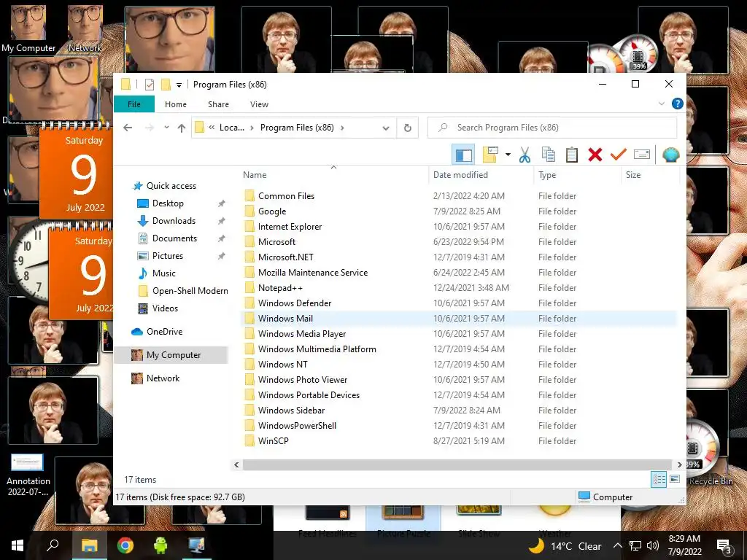
Task: Open the address bar history dropdown
Action: tap(386, 128)
